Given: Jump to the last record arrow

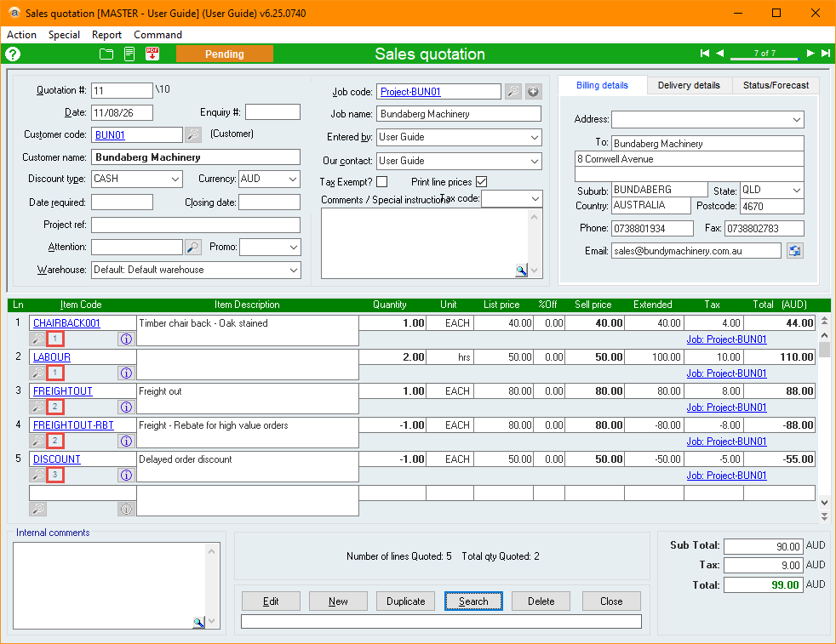Looking at the screenshot, I should coord(826,54).
